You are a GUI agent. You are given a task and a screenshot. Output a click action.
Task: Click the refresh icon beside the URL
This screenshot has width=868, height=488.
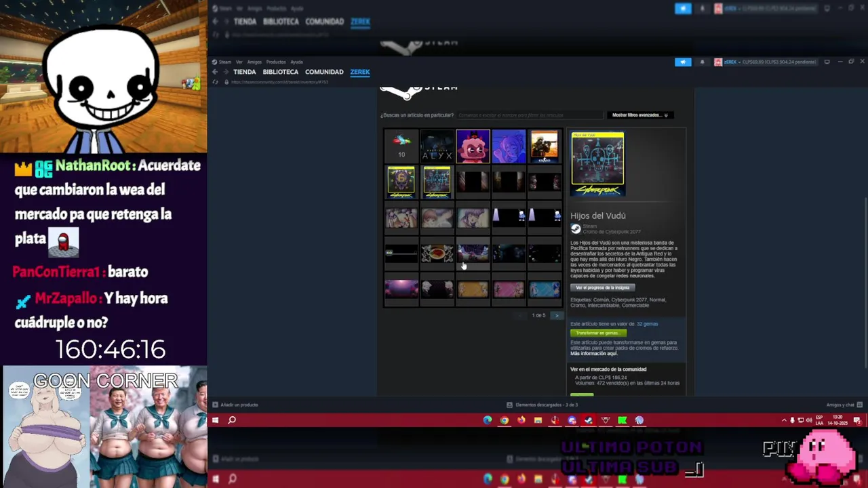click(x=216, y=82)
